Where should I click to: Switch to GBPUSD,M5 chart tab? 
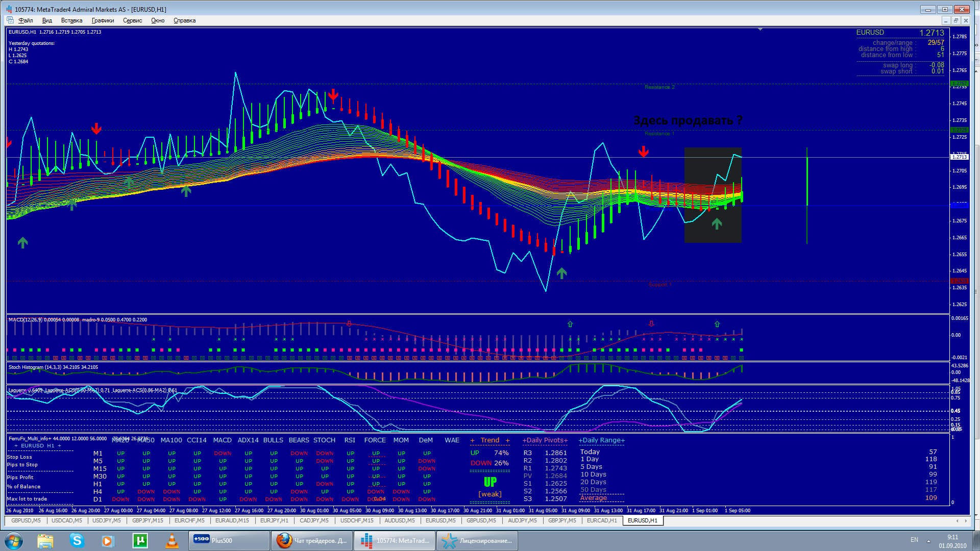26,520
